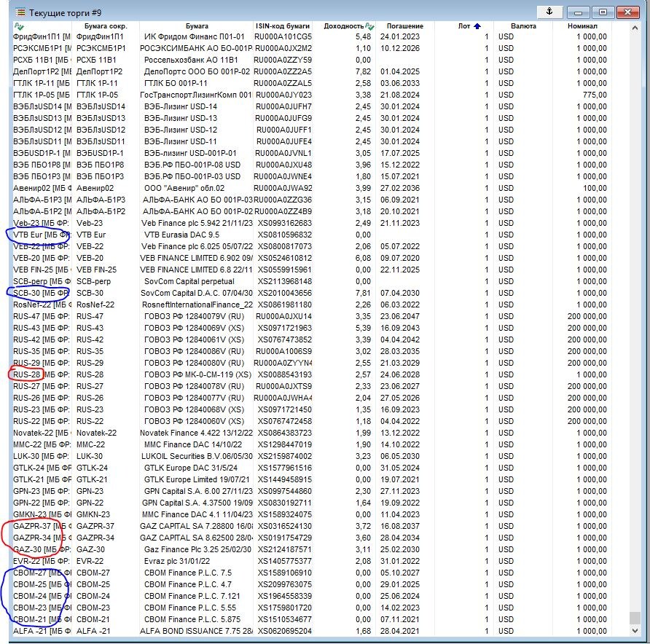Screen dimensions: 650x644
Task: Click ISIN RU000A0ZZAL5 of ГТЛК 1Р-11
Action: point(283,83)
